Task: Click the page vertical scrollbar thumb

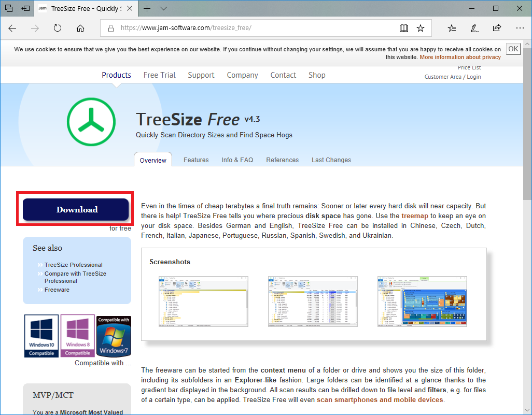Action: pyautogui.click(x=527, y=124)
